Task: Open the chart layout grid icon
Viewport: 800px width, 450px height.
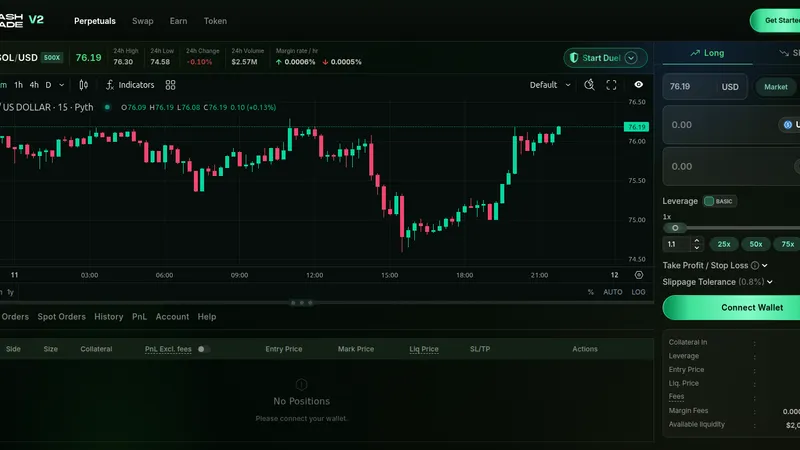Action: 170,85
